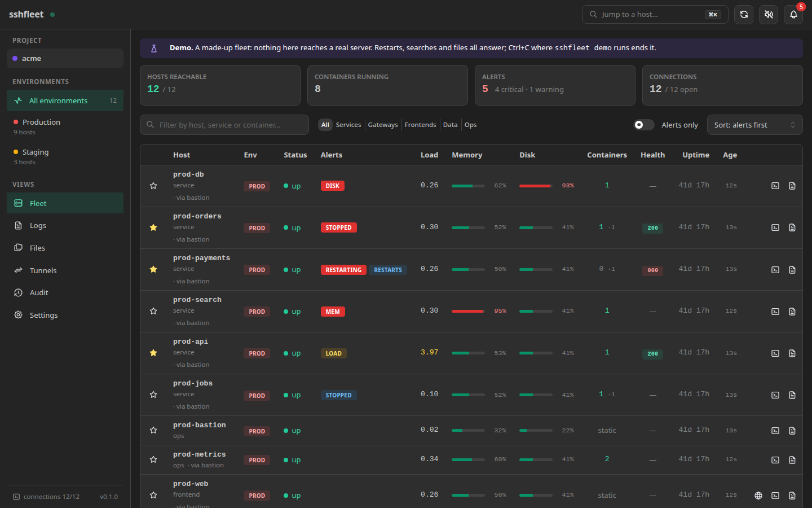Select the All filter tab
This screenshot has height=508, width=812.
tap(325, 125)
